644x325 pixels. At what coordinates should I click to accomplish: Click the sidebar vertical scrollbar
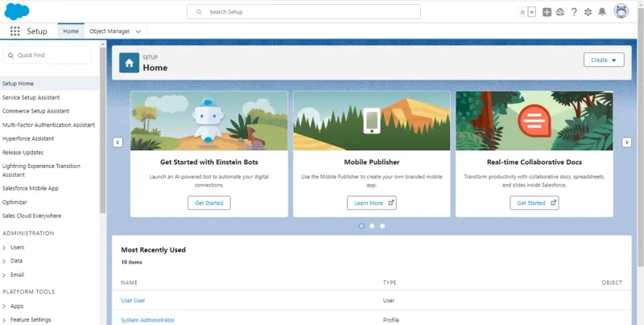click(x=103, y=130)
